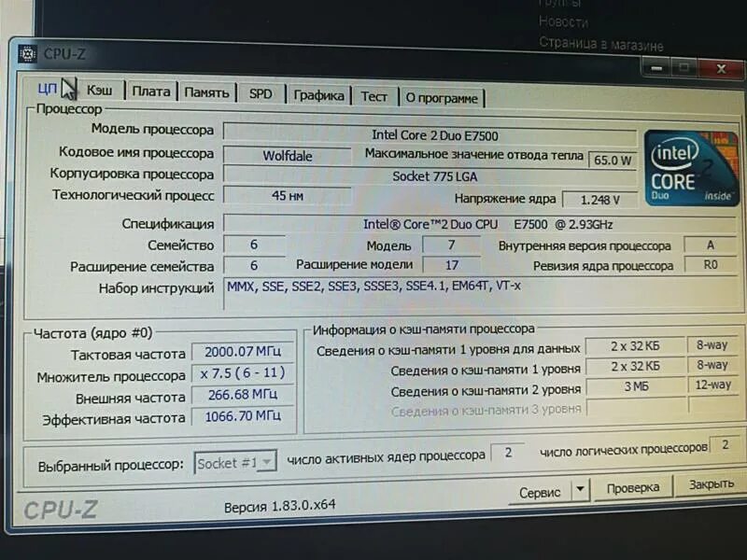Click the 45 нм technology value
This screenshot has width=747, height=560.
tap(288, 195)
